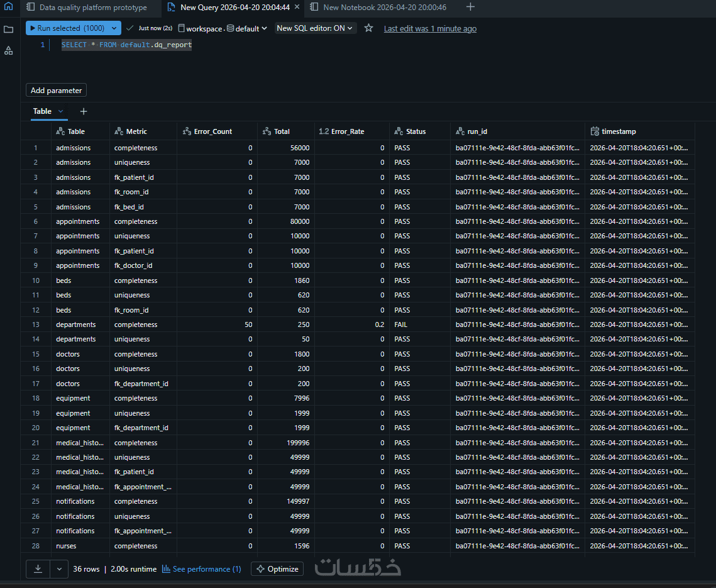Viewport: 716px width, 588px height.
Task: Star this query as favorite
Action: click(368, 28)
